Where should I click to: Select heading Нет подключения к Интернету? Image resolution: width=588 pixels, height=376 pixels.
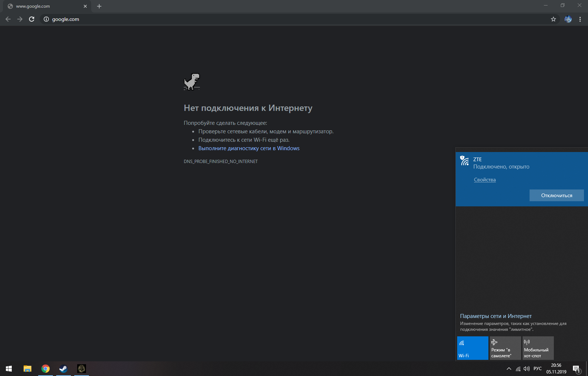[x=248, y=108]
